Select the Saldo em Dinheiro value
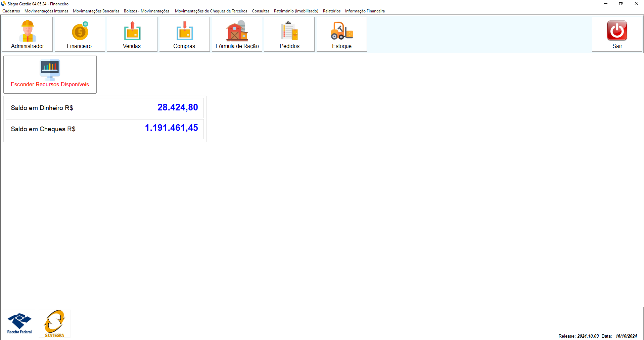The height and width of the screenshot is (340, 644). pyautogui.click(x=178, y=107)
